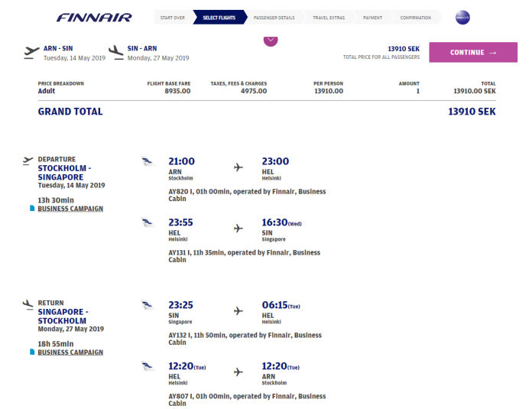Viewport: 532px width, 409px height.
Task: Click the Finnair tail icon for flight AY820
Action: 148,161
